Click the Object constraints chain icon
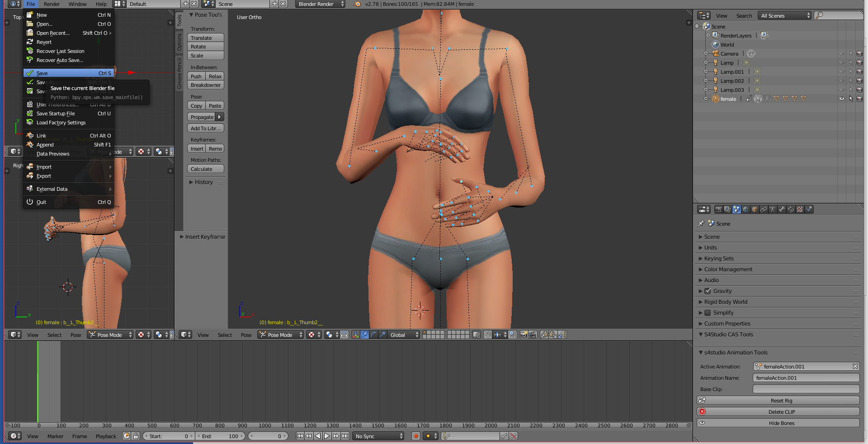The width and height of the screenshot is (868, 444). pos(764,209)
